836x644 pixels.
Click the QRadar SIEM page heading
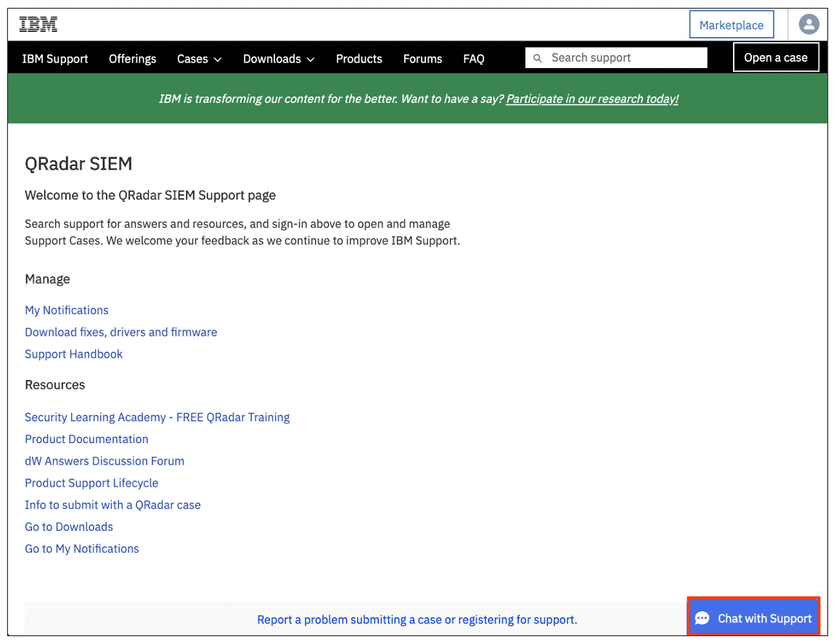(x=78, y=163)
